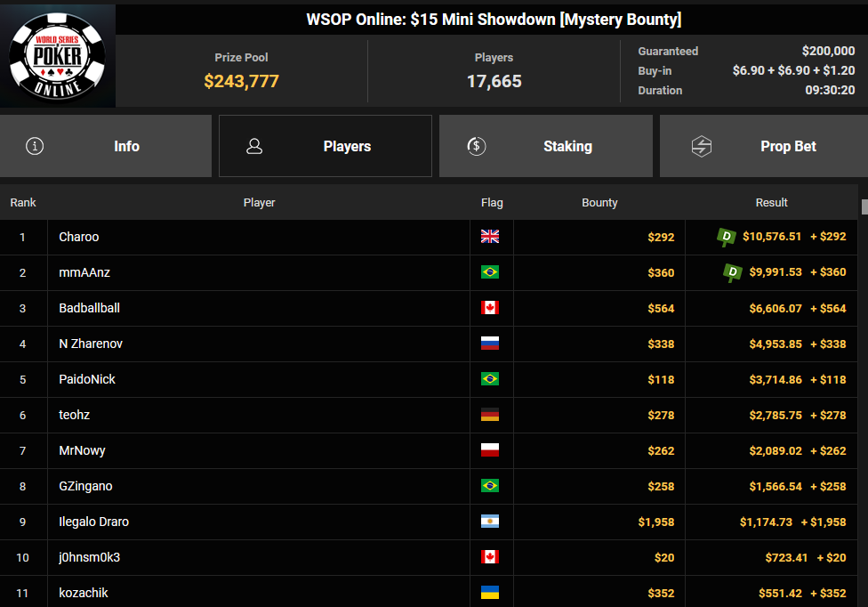
Task: Click the $243,777 prize pool value
Action: pyautogui.click(x=241, y=81)
